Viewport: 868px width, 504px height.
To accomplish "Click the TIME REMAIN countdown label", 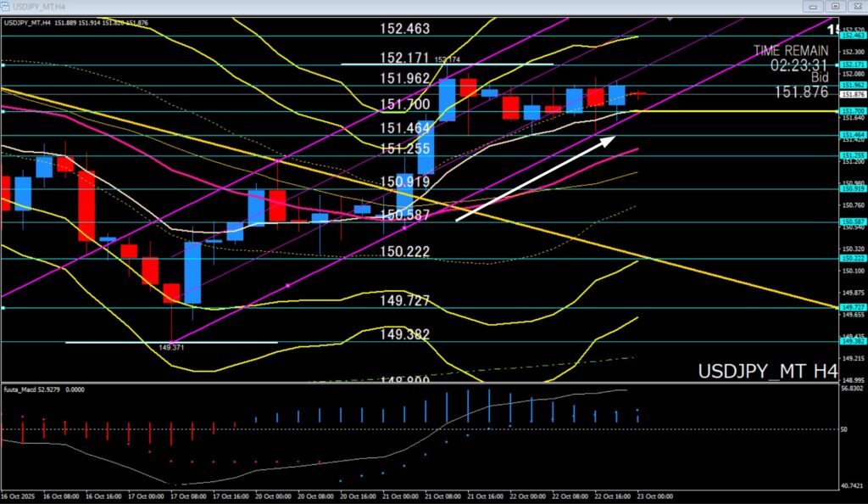I will (x=793, y=51).
